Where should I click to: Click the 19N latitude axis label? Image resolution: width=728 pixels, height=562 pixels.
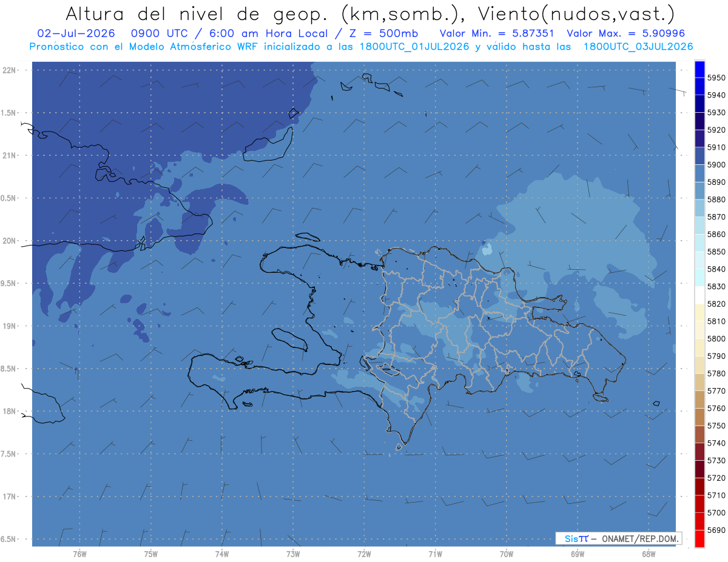tap(10, 326)
